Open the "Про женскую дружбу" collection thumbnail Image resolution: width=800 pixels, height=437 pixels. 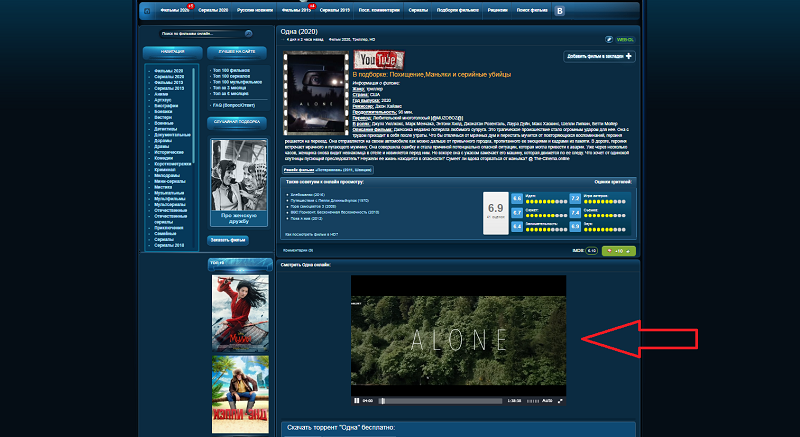[x=239, y=182]
